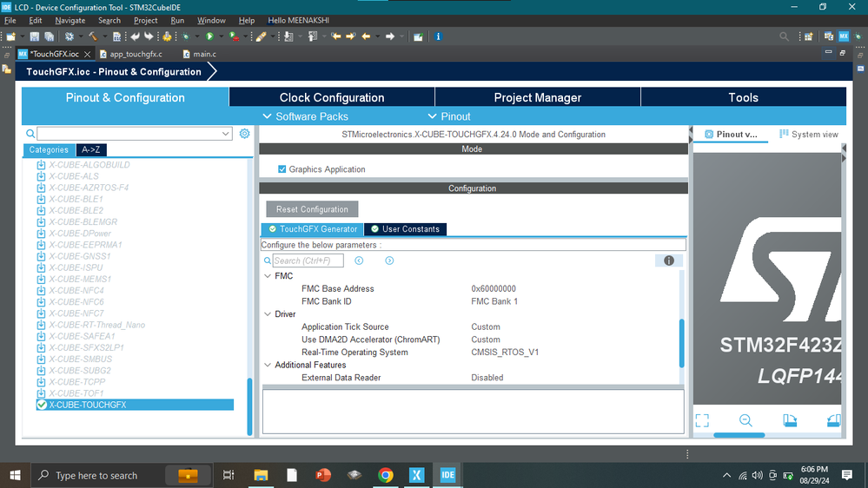868x488 pixels.
Task: Open the Run button dropdown arrow
Action: coord(220,36)
